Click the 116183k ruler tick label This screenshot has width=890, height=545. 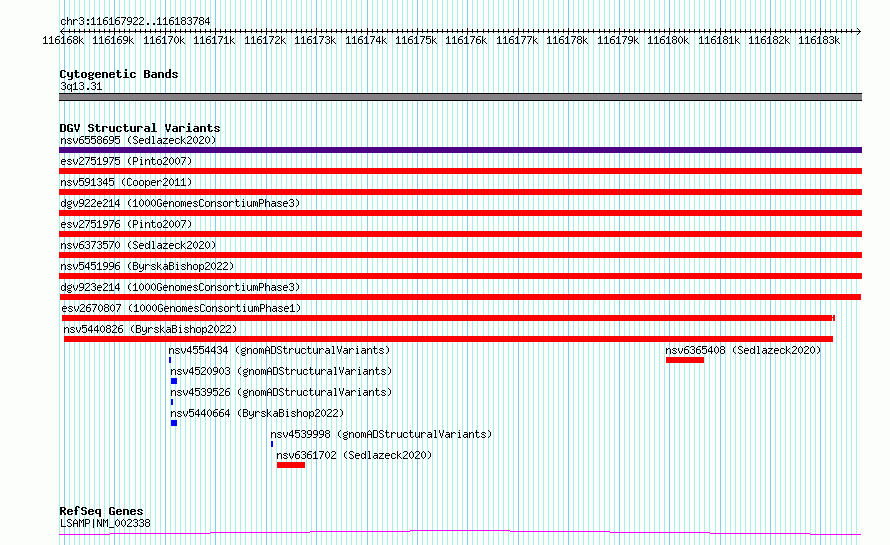click(819, 40)
